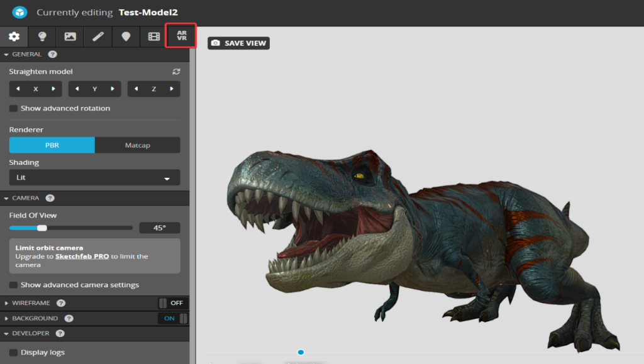Toggle WIREFRAME switch on
The image size is (644, 364).
click(x=173, y=303)
